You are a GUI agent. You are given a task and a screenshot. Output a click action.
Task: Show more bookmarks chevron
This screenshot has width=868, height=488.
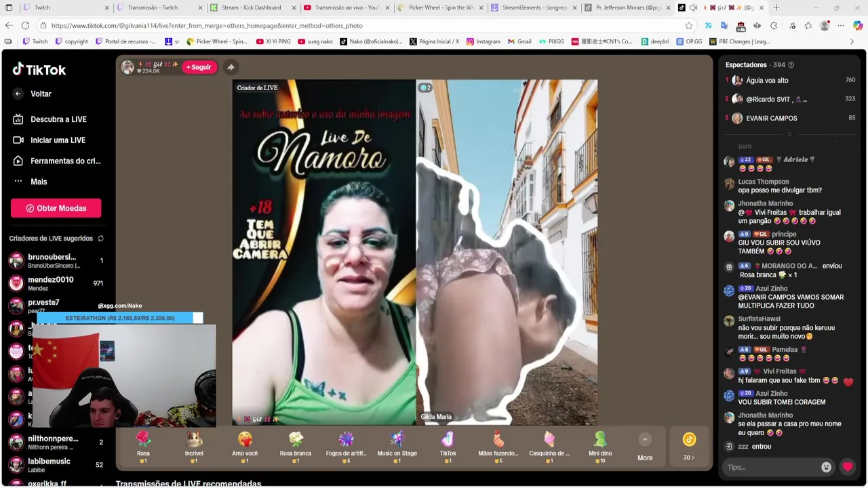coord(852,41)
